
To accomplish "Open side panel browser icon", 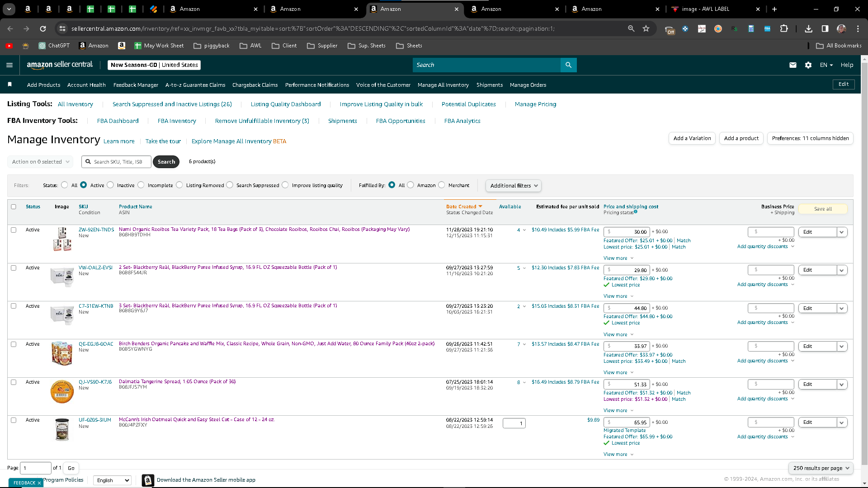I will click(825, 28).
